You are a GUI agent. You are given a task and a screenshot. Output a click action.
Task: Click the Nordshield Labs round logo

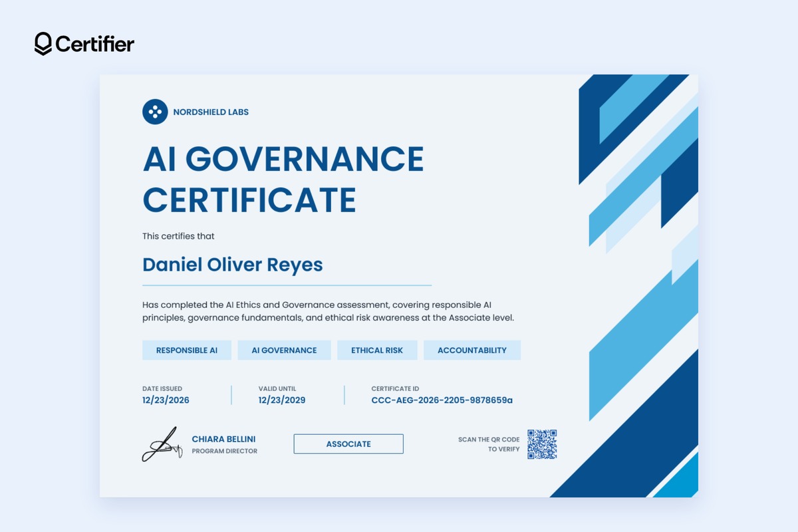click(x=155, y=112)
